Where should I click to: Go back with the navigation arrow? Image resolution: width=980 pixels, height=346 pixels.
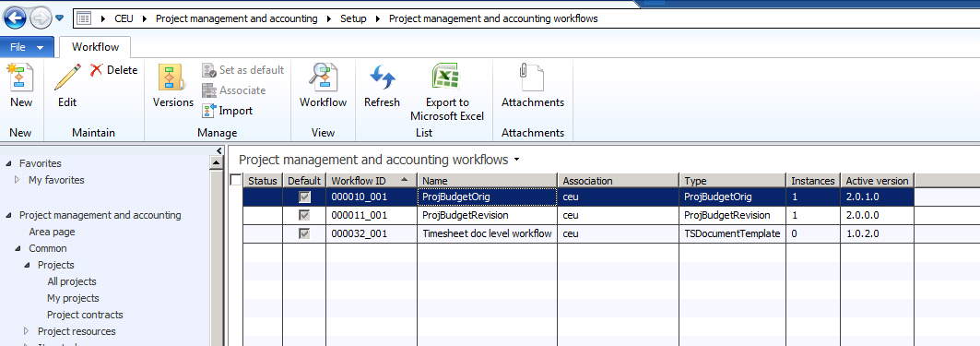coord(15,18)
